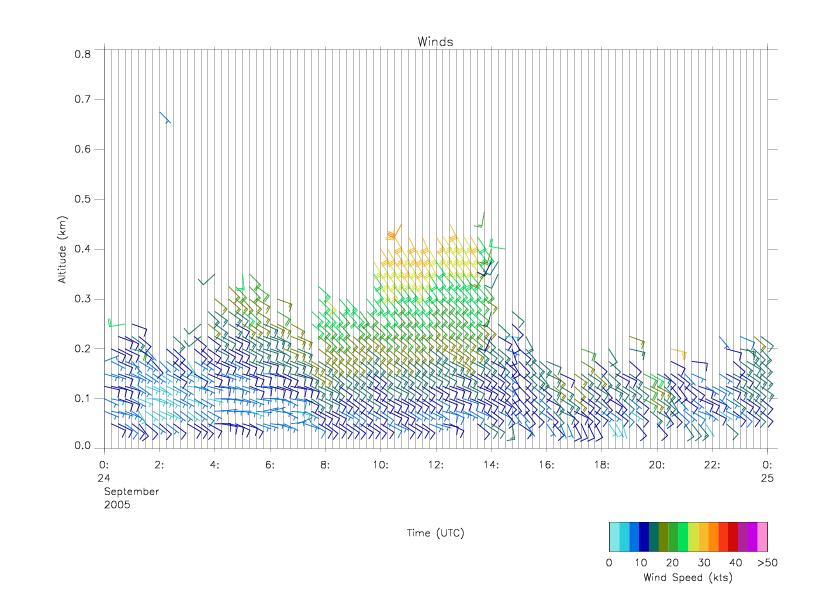Click the "6:" time tick label
Screen dimensions: 827x611
pyautogui.click(x=270, y=465)
